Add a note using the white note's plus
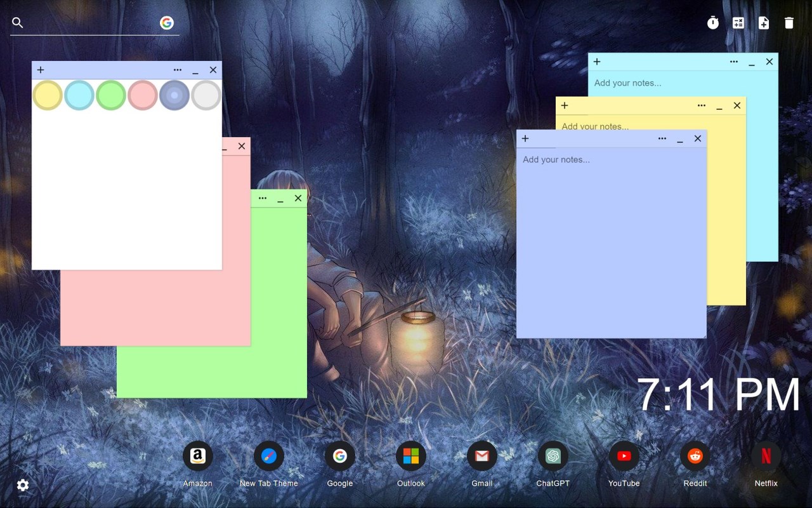Screen dimensions: 812x508 [x=41, y=70]
